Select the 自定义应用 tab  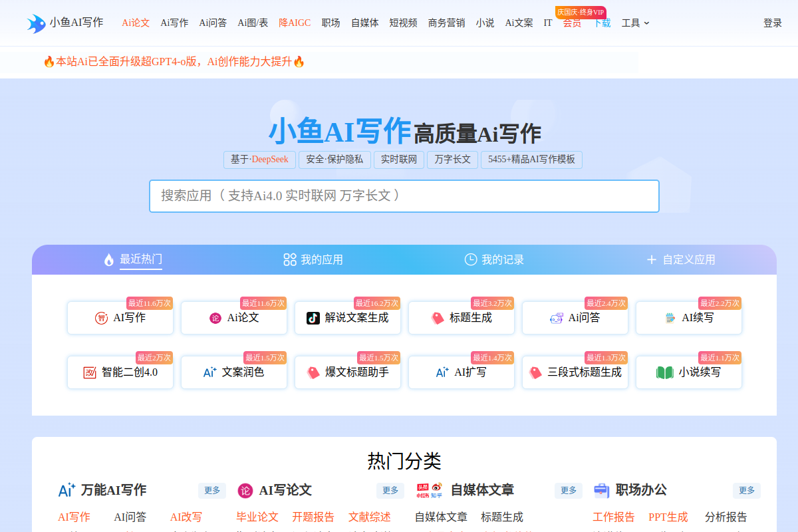tap(681, 259)
